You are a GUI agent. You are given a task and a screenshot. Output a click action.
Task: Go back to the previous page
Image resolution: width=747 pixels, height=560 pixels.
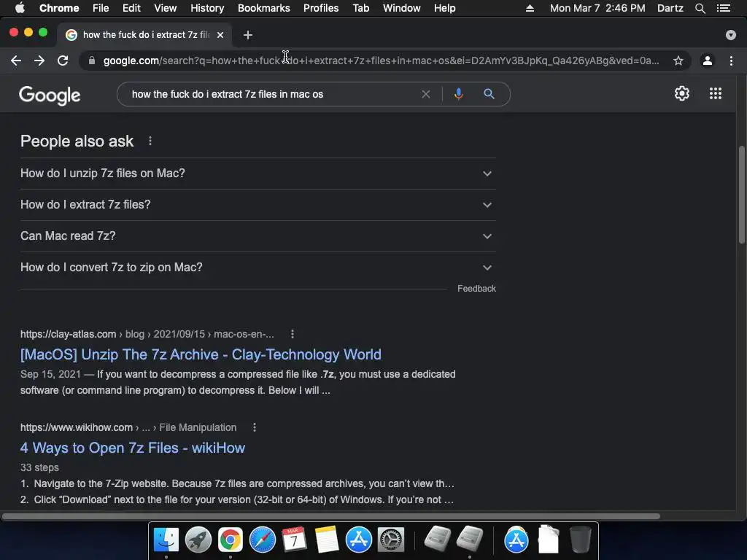click(x=16, y=61)
